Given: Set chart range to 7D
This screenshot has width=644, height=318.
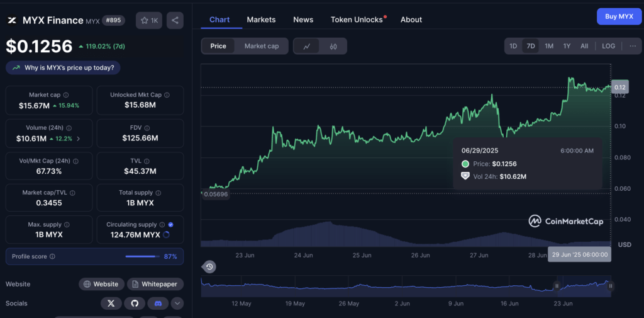Looking at the screenshot, I should [x=531, y=46].
